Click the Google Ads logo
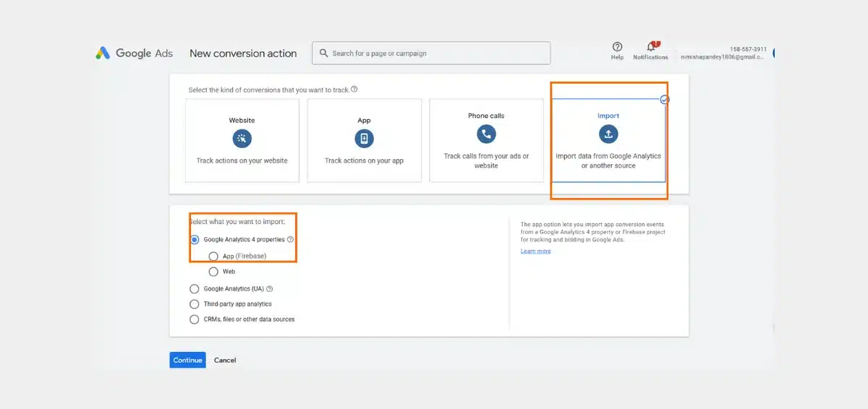 point(134,53)
